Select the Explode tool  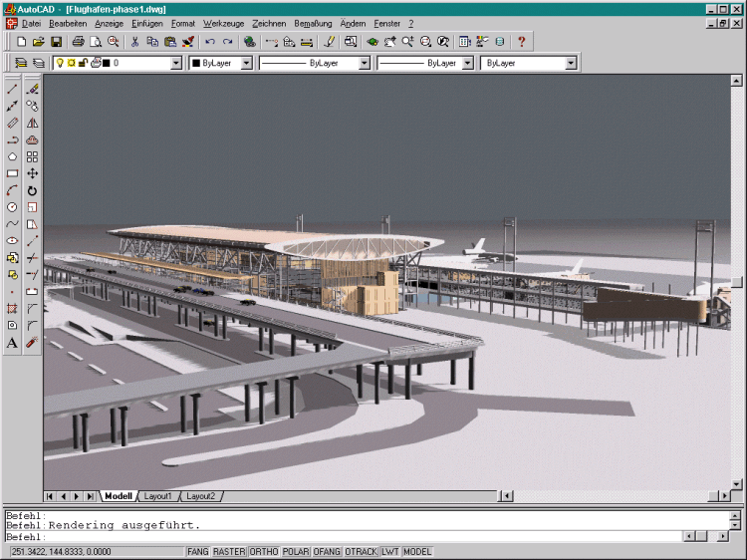[33, 342]
